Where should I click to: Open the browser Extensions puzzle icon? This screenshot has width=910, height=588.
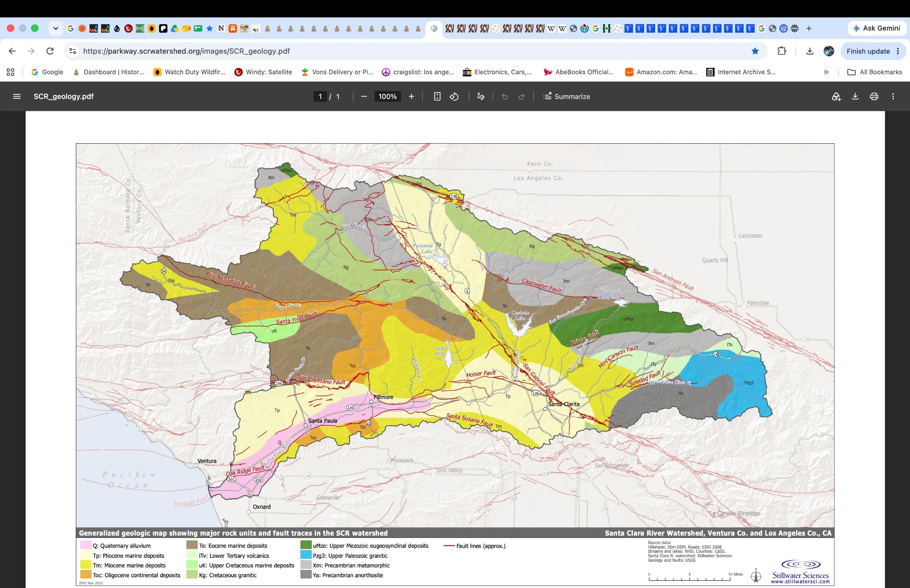click(x=782, y=51)
